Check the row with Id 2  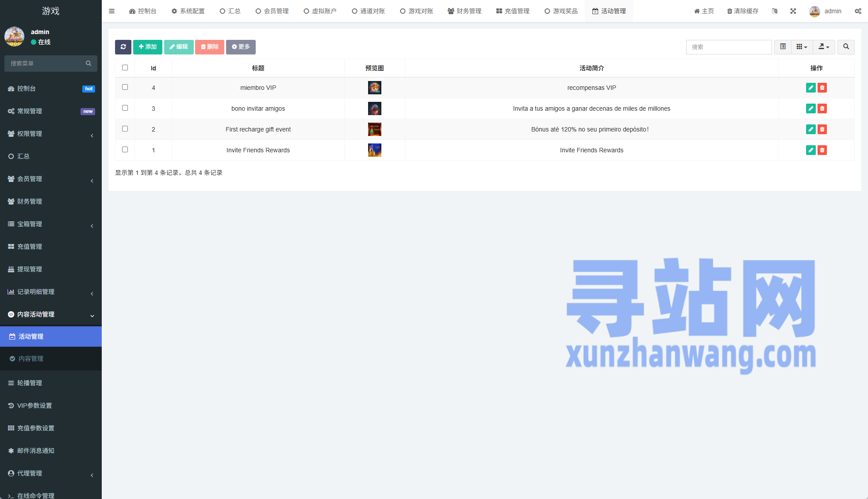(125, 129)
